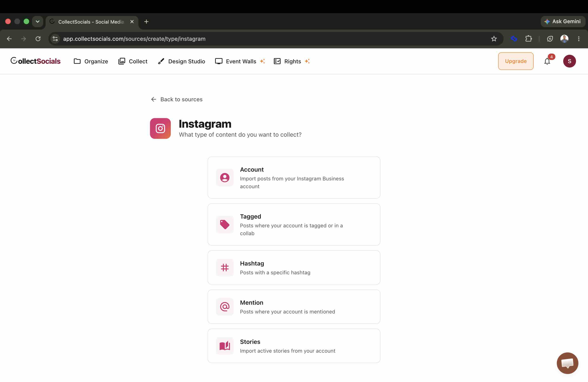Open a new browser tab
Image resolution: width=588 pixels, height=382 pixels.
[x=146, y=22]
